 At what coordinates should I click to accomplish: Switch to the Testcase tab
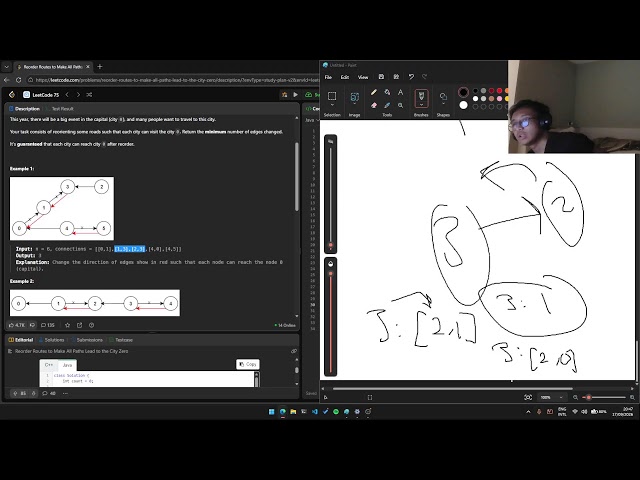121,340
